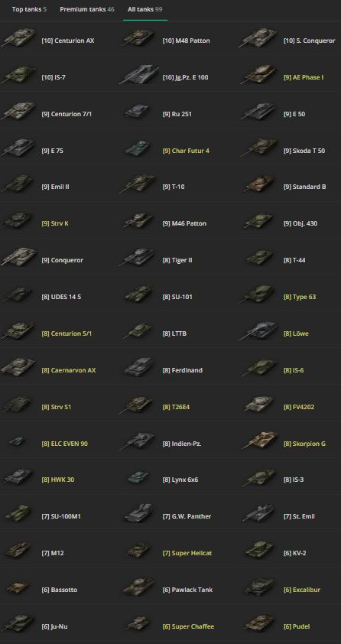Click the Skorpion G tank image
Screen dimensions: 341x644
261,441
